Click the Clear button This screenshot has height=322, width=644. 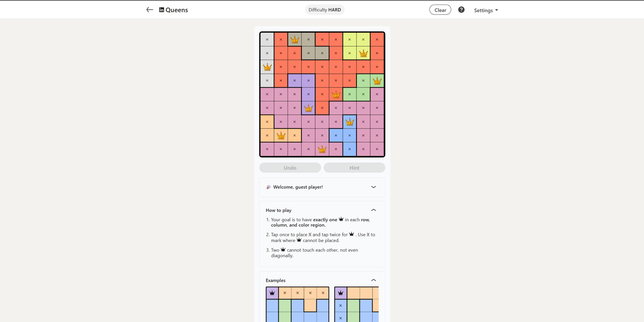tap(440, 10)
